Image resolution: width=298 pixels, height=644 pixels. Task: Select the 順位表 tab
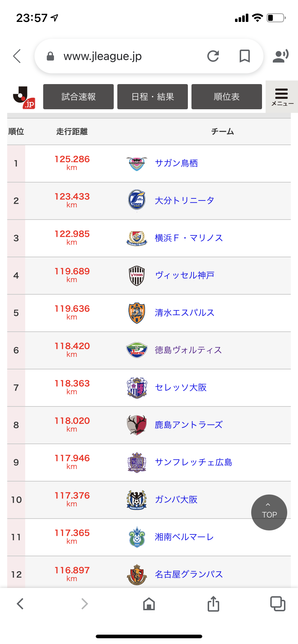[227, 97]
